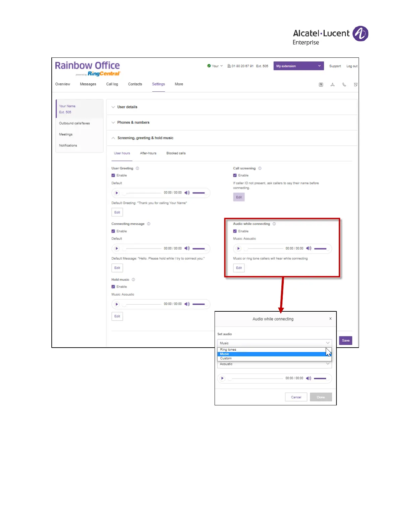Image resolution: width=411 pixels, height=532 pixels.
Task: Mute speaker icon in the dialog player
Action: (x=309, y=378)
